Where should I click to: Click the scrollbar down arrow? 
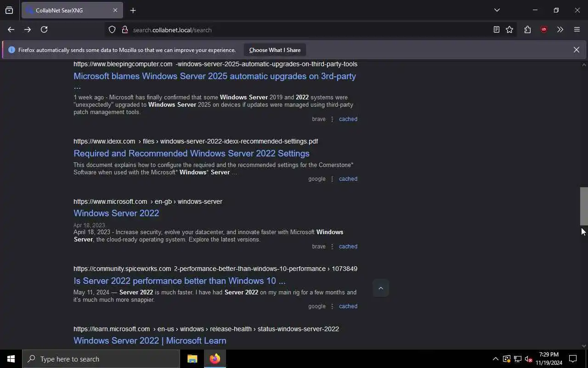pos(584,346)
